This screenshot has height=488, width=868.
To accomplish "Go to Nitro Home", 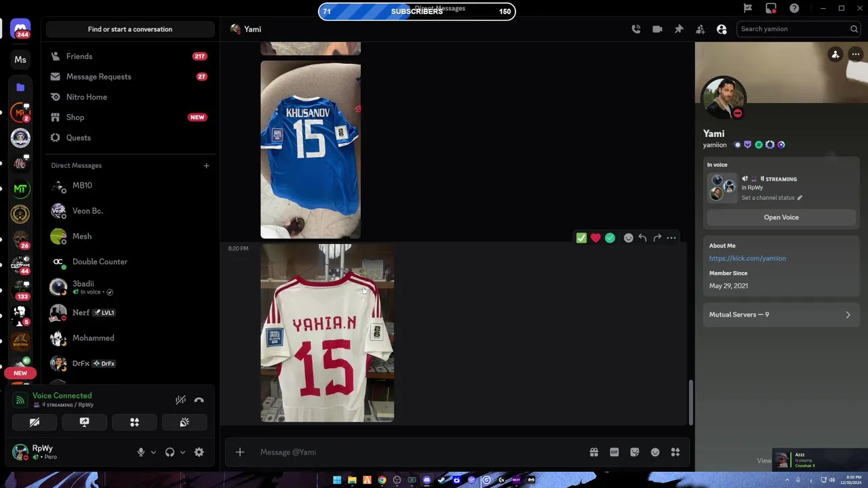I will (x=129, y=97).
